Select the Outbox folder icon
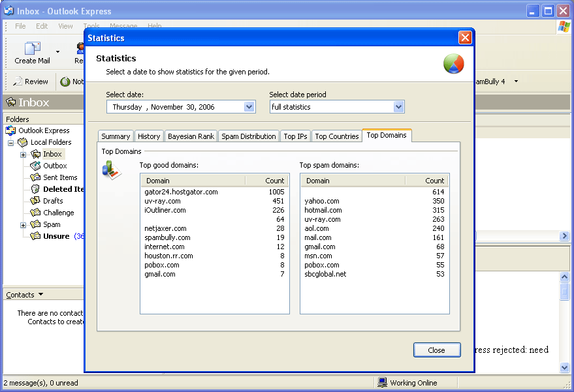 tap(35, 166)
